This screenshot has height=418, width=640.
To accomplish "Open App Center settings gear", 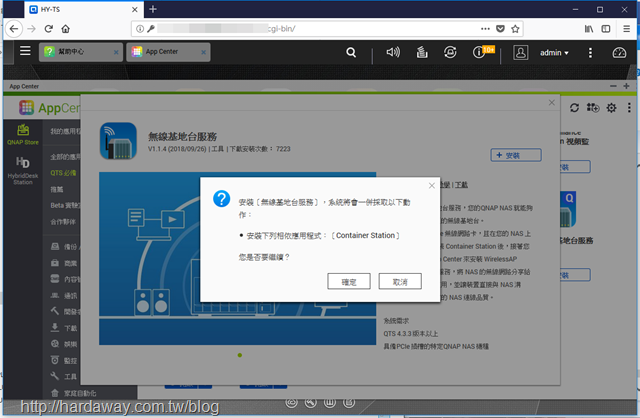I will pos(611,108).
